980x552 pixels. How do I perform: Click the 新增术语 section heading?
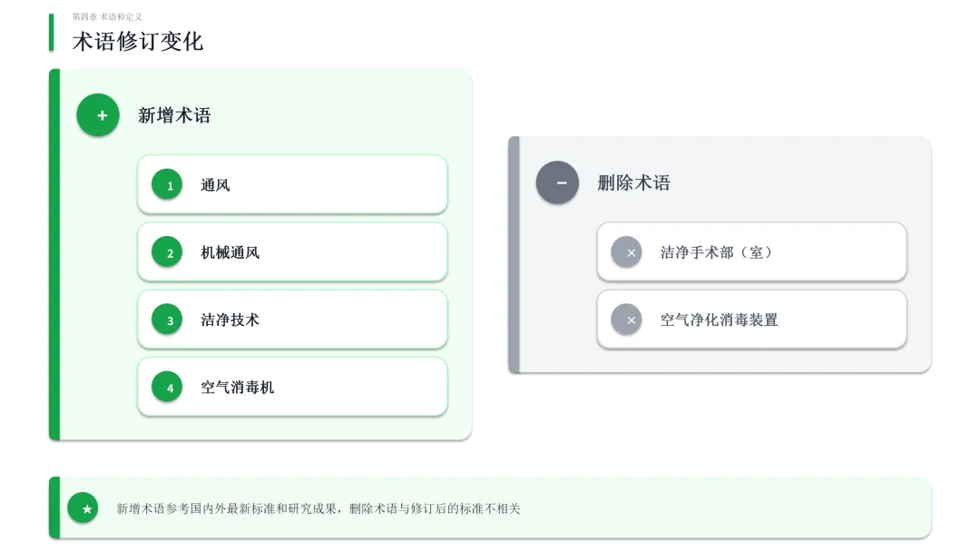pyautogui.click(x=174, y=115)
